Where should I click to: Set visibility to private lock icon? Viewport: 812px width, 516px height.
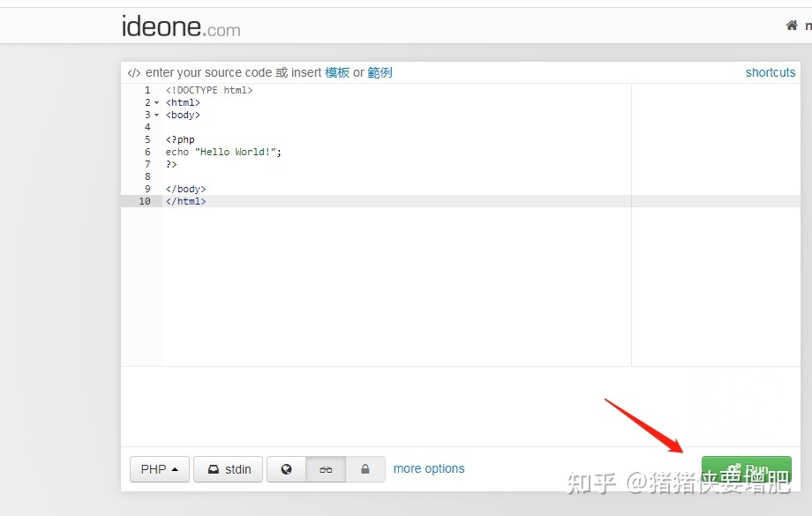(x=365, y=469)
